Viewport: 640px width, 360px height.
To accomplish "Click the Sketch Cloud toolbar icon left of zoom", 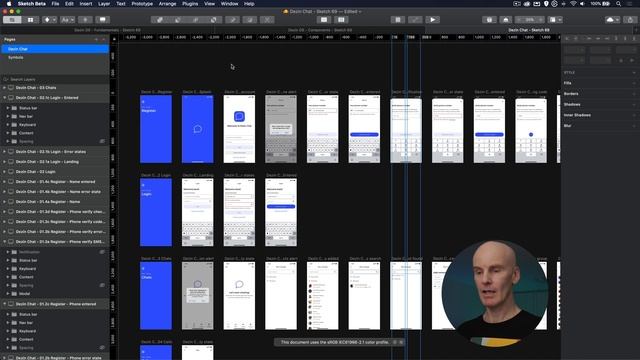I will 506,20.
